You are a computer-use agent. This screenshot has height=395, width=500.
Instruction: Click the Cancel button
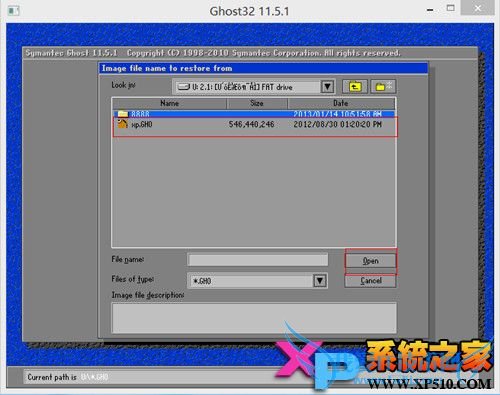point(370,281)
